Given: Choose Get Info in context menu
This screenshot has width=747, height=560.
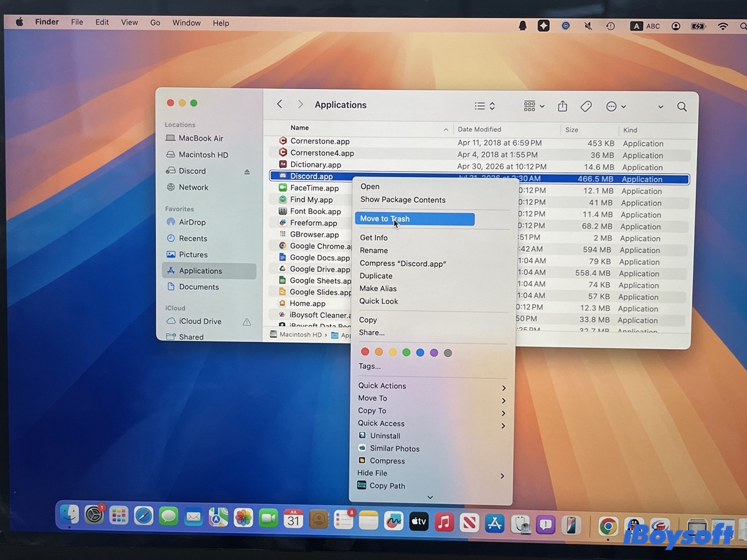Looking at the screenshot, I should (374, 238).
